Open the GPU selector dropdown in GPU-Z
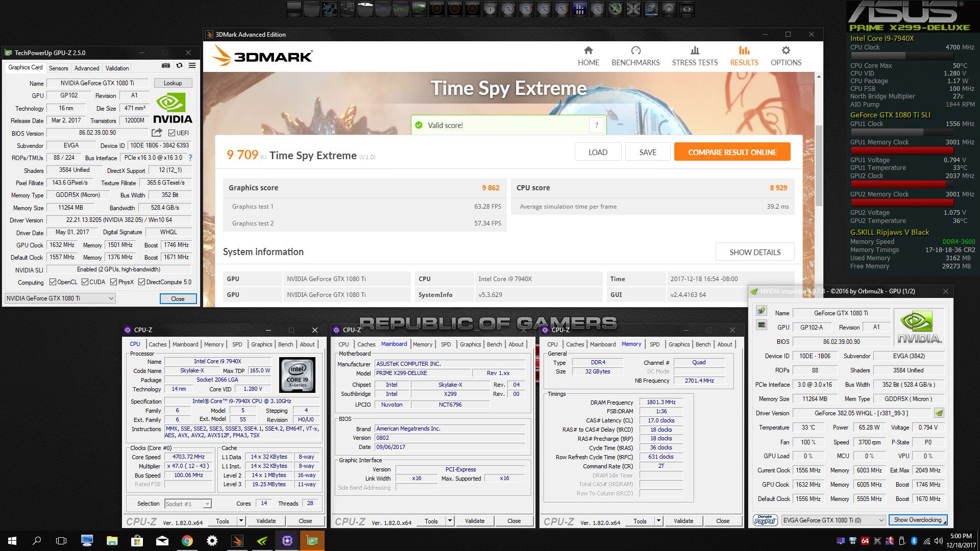Screen dimensions: 980x551 pos(60,298)
